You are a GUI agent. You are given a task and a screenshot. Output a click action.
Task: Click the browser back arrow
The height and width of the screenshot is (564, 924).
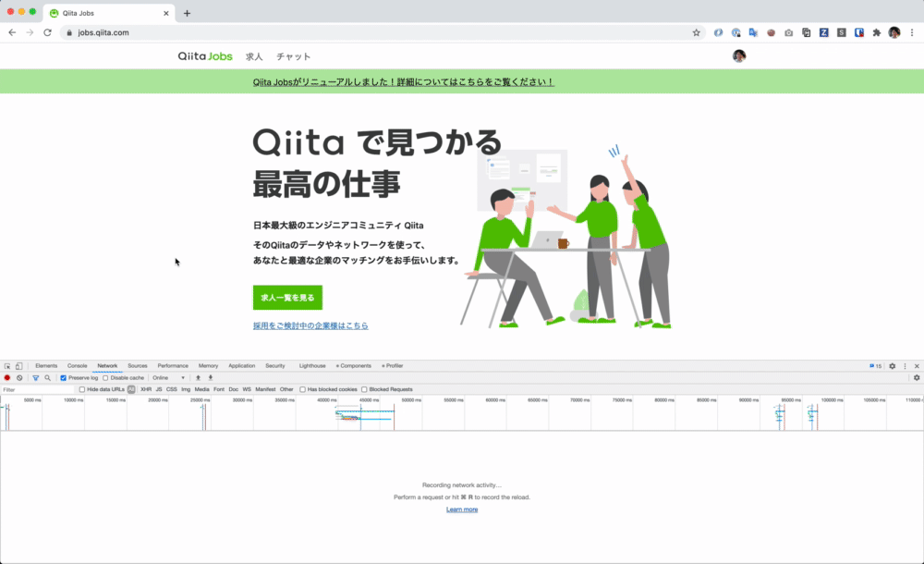[x=12, y=32]
